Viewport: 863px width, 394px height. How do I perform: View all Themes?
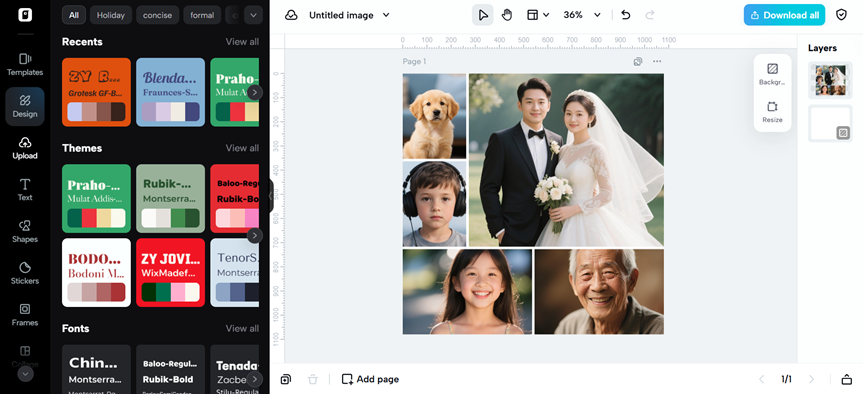[242, 148]
